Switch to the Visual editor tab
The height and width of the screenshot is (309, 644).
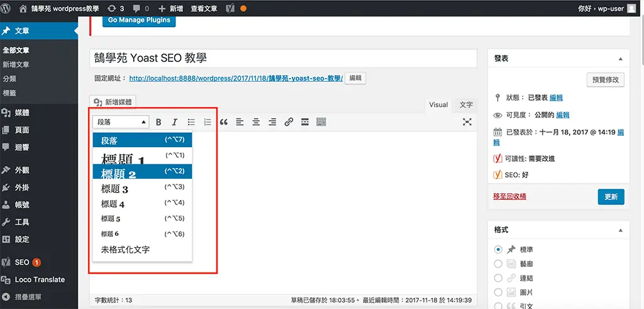pyautogui.click(x=438, y=104)
